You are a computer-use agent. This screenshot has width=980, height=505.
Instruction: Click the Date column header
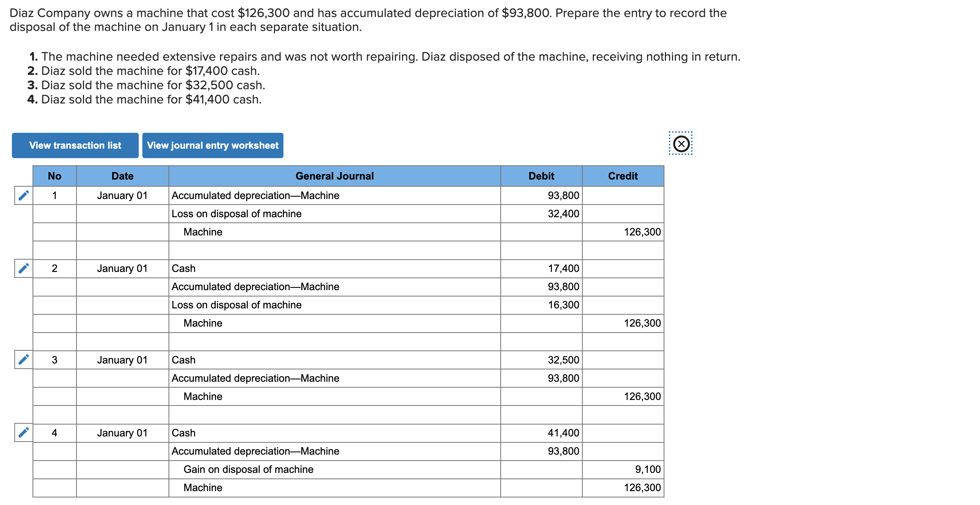coord(122,176)
